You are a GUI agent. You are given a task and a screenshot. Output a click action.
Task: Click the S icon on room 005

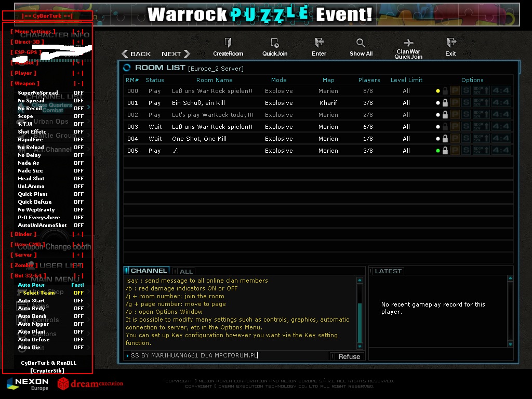click(466, 150)
